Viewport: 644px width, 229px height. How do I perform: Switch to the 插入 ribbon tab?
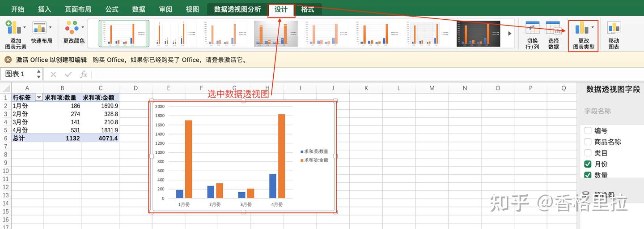click(45, 9)
